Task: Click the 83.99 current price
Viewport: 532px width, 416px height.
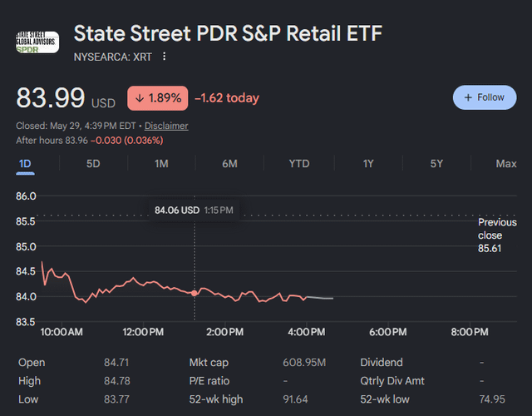Action: click(51, 98)
